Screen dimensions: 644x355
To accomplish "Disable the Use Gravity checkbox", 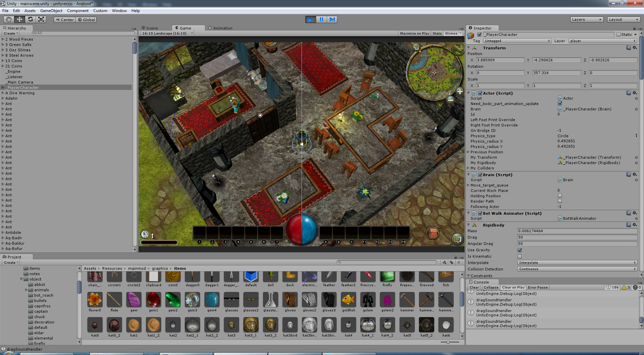I will tap(520, 250).
